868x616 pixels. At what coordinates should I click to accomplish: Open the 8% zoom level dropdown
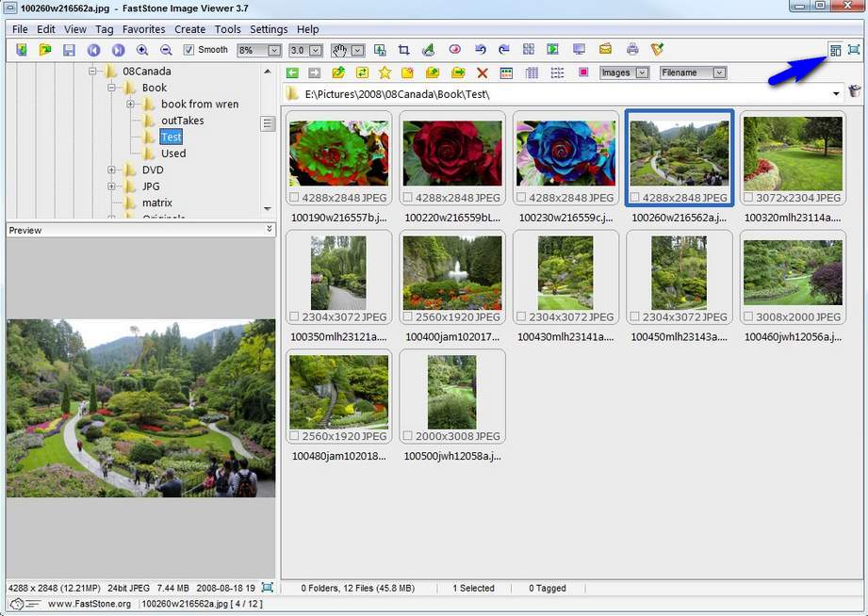[274, 50]
